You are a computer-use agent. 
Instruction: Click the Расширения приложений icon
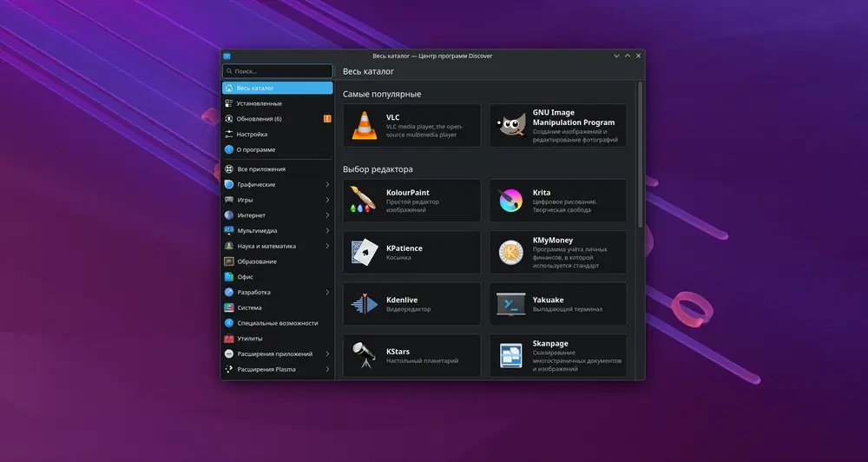[228, 353]
